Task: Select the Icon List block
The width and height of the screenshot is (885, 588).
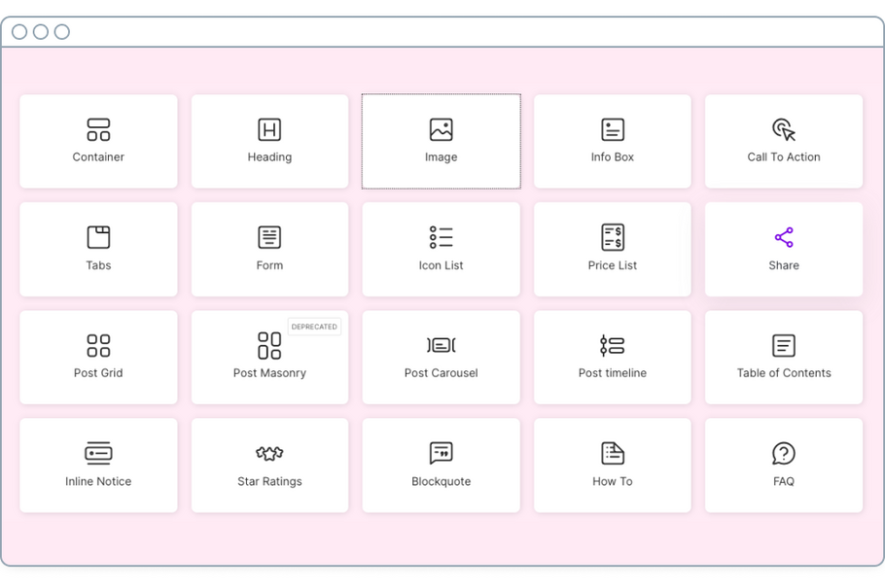Action: [441, 249]
